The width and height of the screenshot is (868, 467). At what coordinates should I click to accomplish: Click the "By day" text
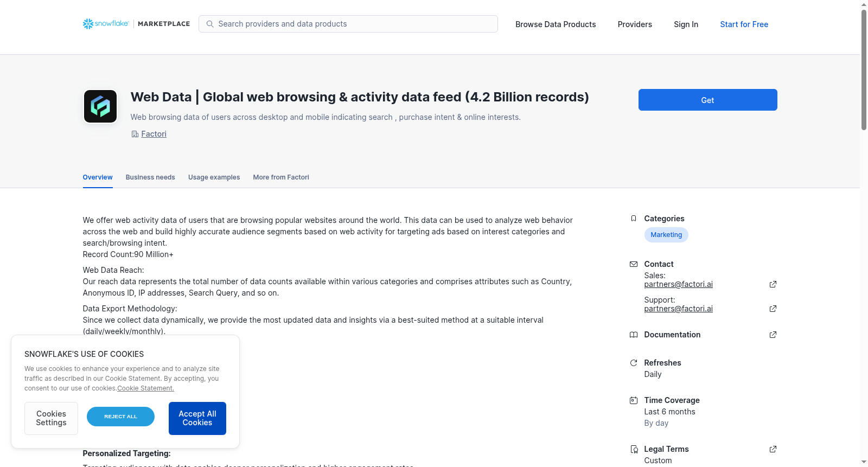pyautogui.click(x=656, y=423)
